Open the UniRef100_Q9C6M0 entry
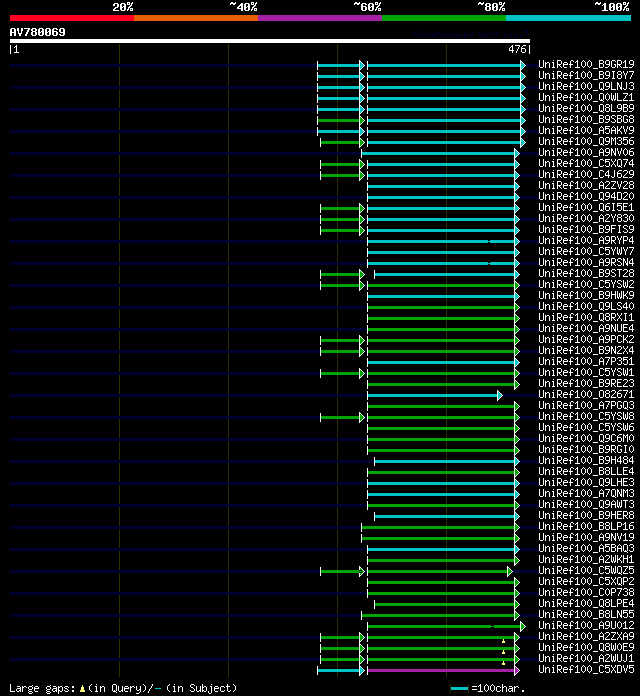 point(586,439)
